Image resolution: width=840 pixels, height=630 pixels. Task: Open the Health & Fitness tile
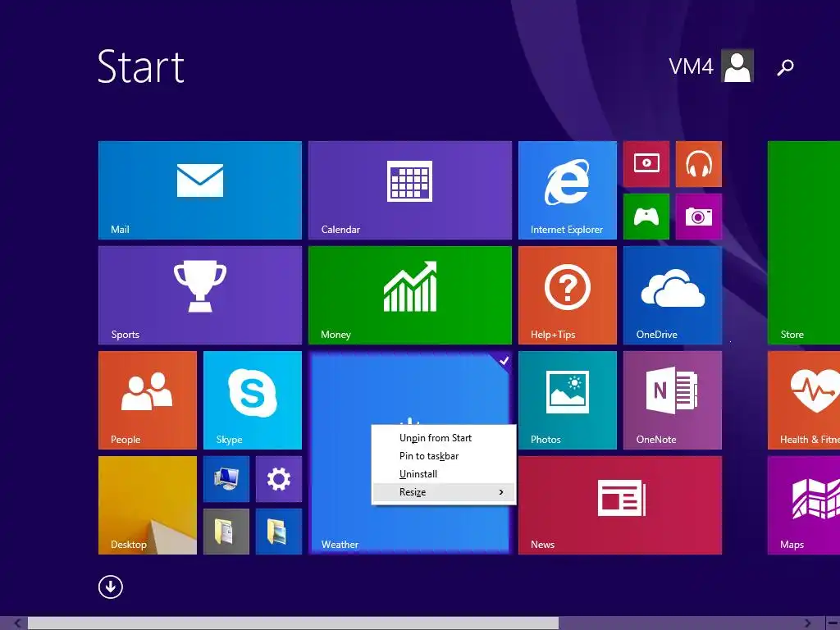[804, 400]
